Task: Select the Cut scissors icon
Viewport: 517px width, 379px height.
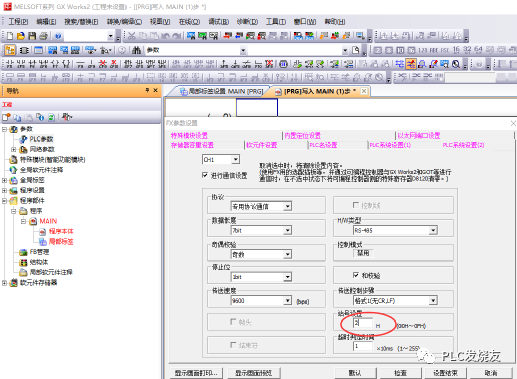Action: tap(132, 36)
